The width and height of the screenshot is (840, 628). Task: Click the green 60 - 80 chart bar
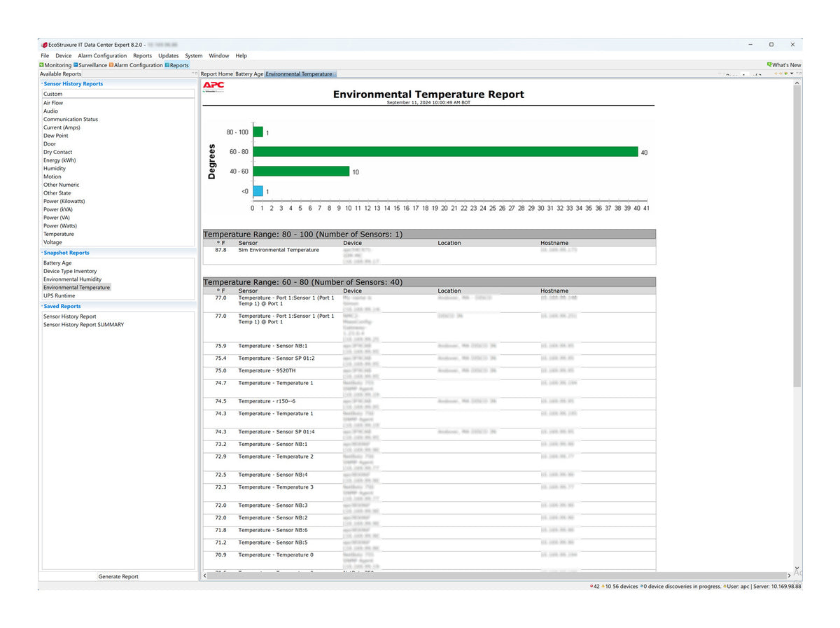445,152
